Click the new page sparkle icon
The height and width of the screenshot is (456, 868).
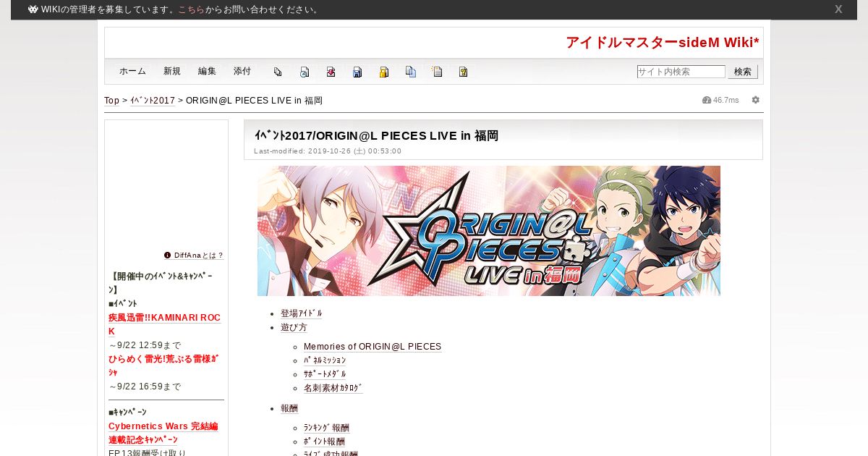pos(437,72)
